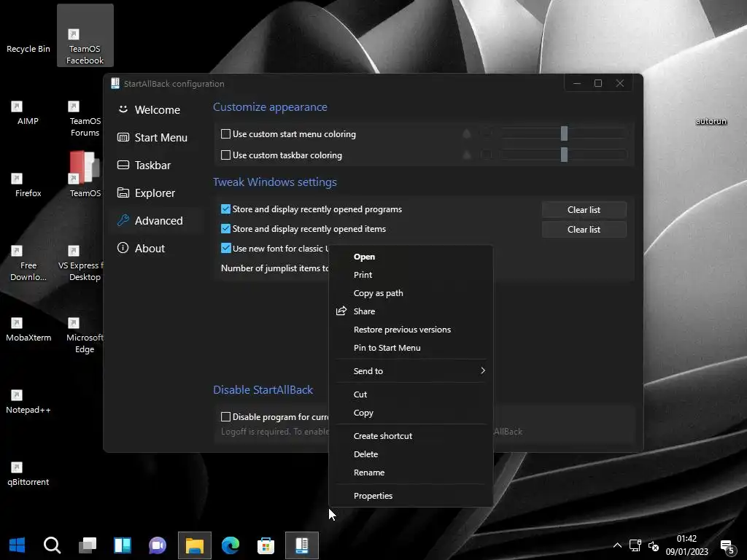Select the TeamOS Facebook desktop shortcut

pyautogui.click(x=85, y=36)
